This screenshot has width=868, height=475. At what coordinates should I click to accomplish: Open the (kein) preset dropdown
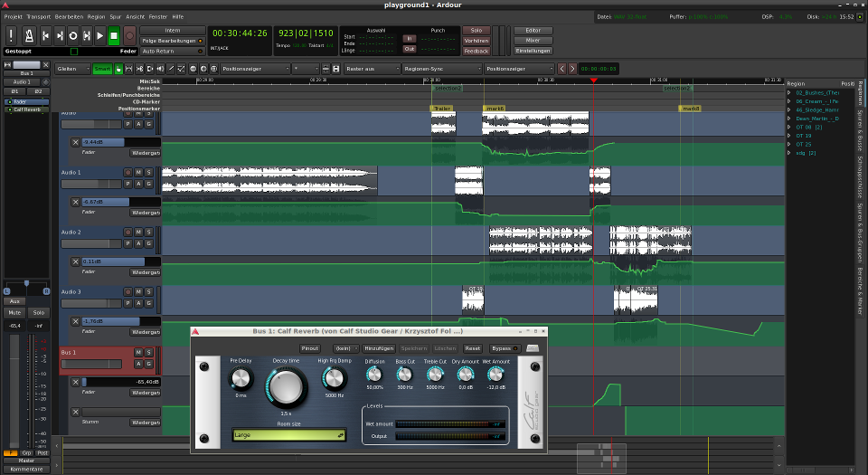pyautogui.click(x=346, y=348)
